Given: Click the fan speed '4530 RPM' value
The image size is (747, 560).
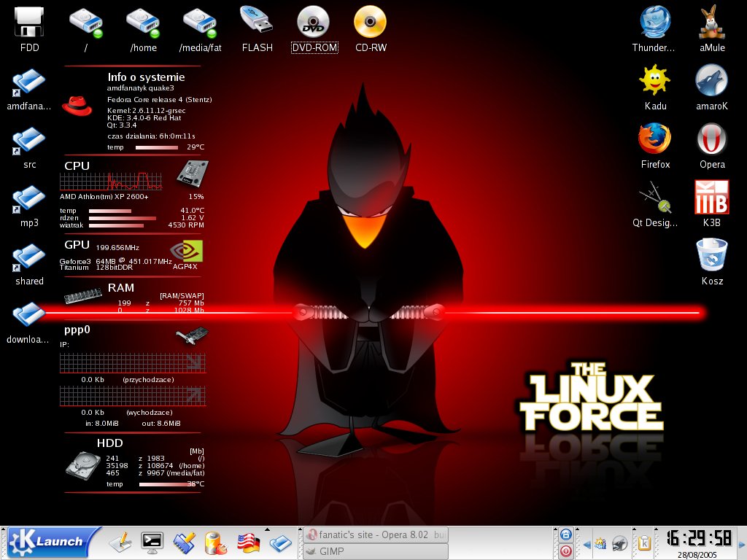Looking at the screenshot, I should point(186,225).
